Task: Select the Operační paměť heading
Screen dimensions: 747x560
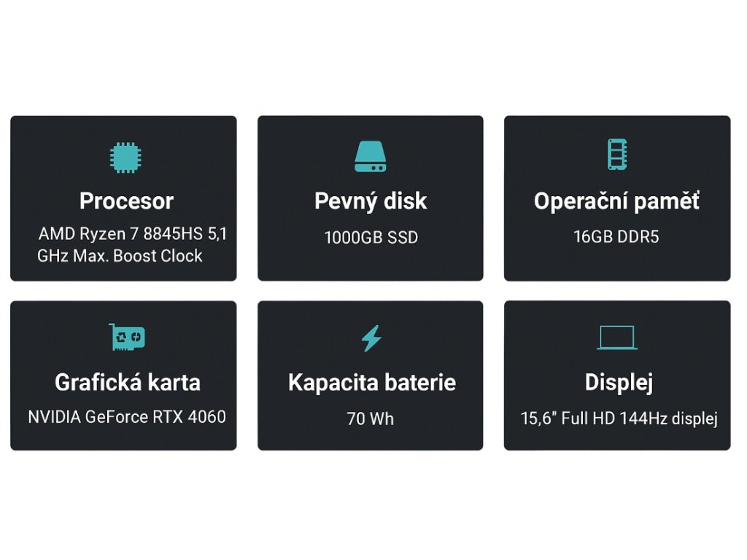Action: point(616,201)
